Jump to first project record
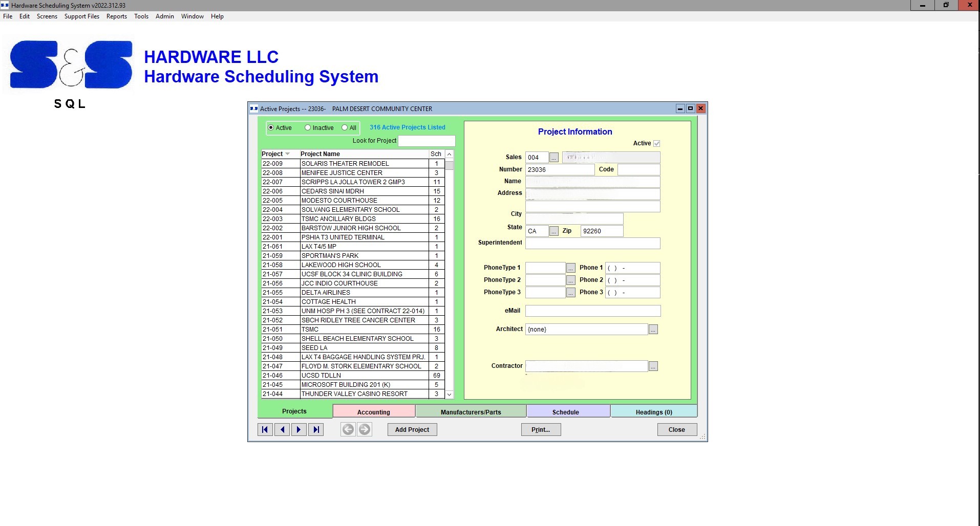This screenshot has height=526, width=980. pos(265,430)
